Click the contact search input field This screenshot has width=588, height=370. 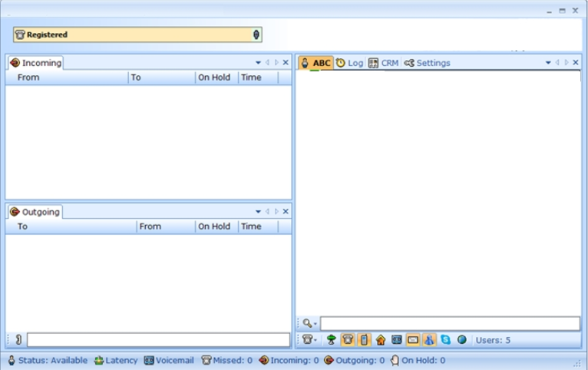(450, 324)
